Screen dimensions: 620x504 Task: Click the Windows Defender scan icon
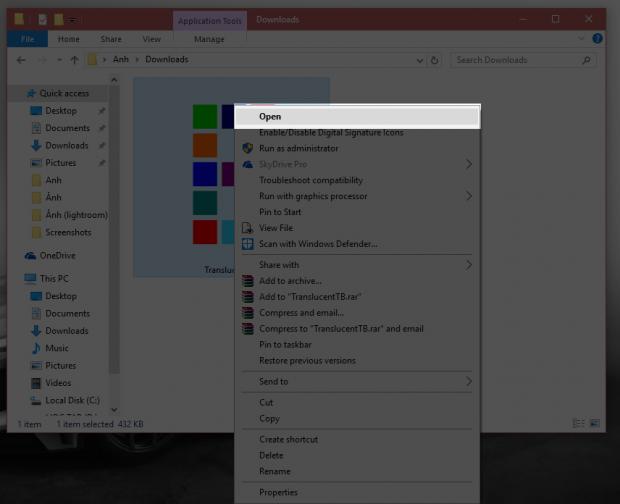coord(248,244)
